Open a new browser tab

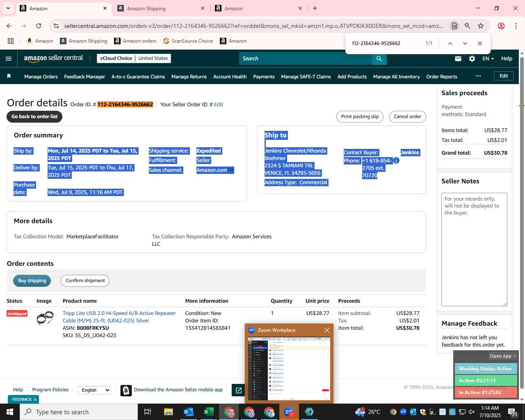coord(315,8)
